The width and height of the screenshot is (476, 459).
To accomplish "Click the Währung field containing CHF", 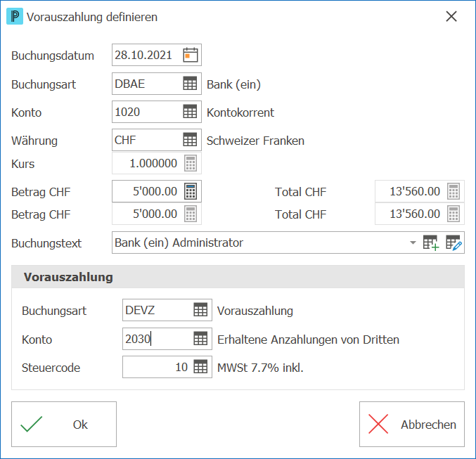I will click(x=157, y=140).
